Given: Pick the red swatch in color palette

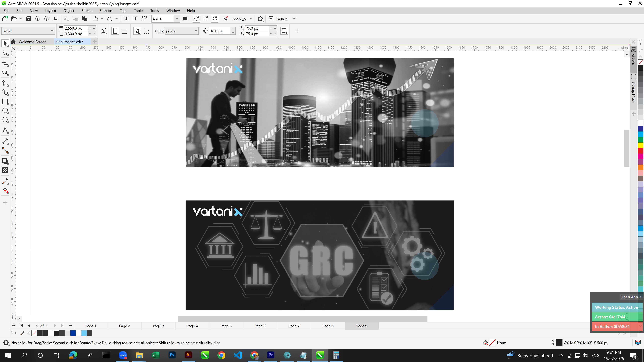Looking at the screenshot, I should [x=640, y=151].
